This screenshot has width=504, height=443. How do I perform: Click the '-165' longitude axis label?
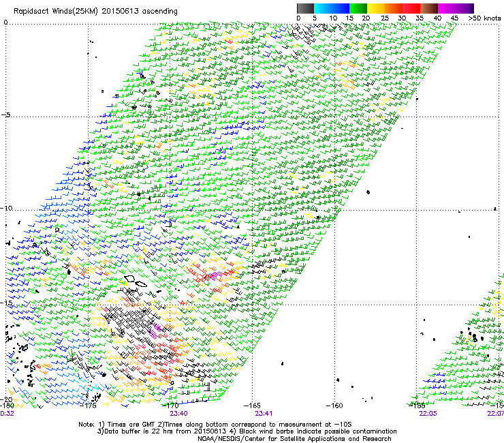tap(252, 406)
